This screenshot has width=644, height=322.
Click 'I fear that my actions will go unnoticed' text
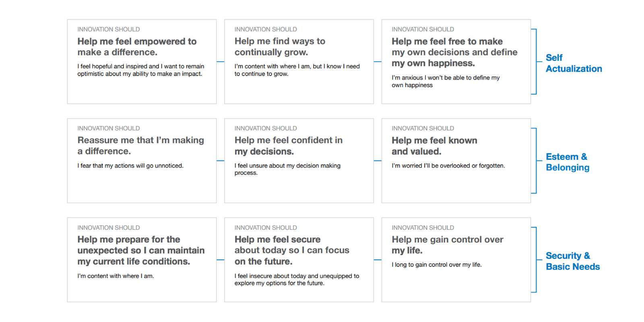130,165
